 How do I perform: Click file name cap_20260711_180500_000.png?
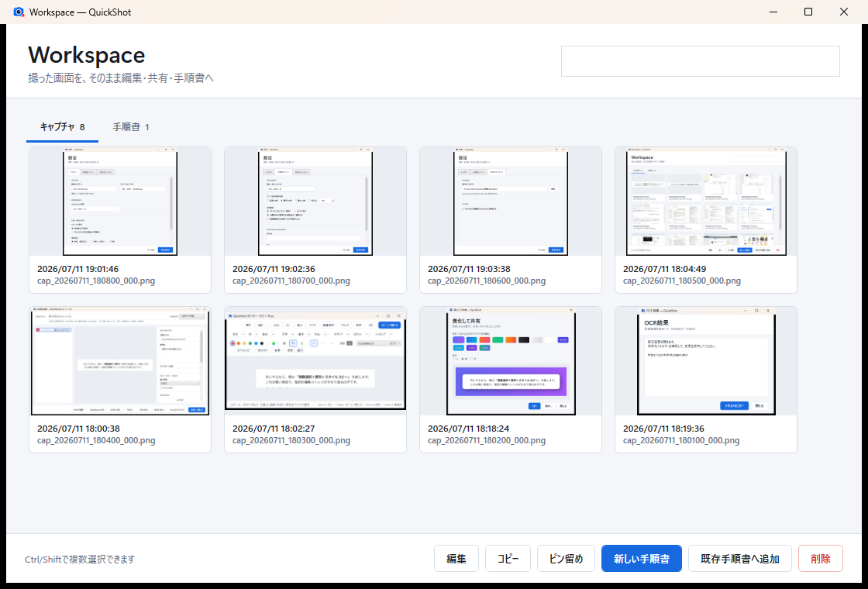682,281
